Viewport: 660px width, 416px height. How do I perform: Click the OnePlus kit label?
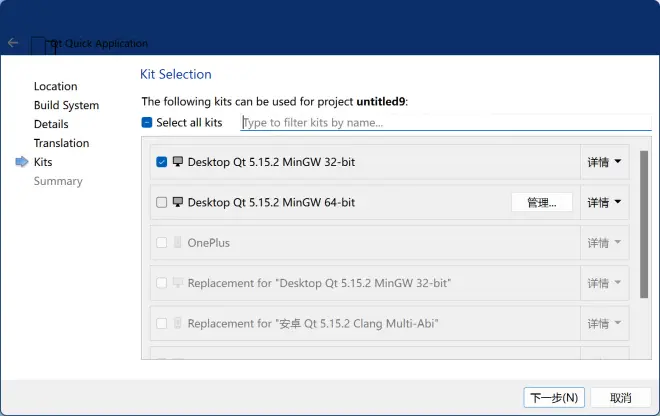(x=209, y=243)
